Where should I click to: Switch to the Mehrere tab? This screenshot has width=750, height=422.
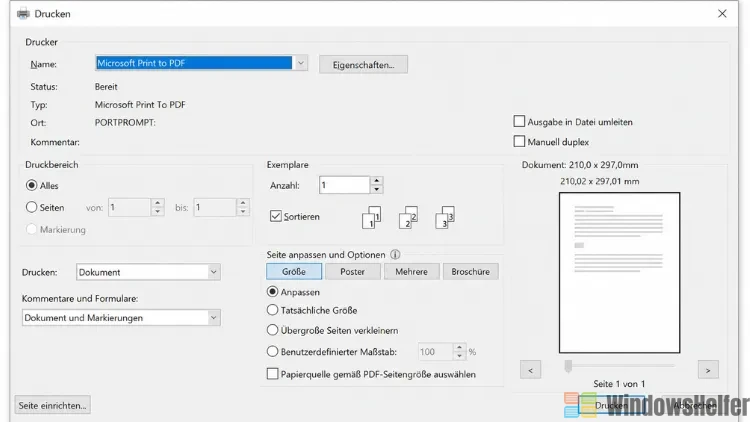tap(411, 271)
